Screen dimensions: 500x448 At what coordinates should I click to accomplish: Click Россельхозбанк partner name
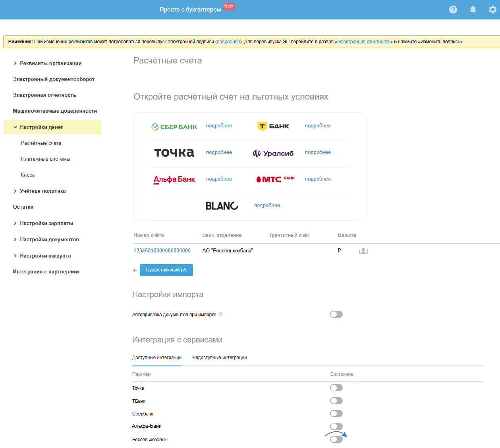click(x=149, y=440)
